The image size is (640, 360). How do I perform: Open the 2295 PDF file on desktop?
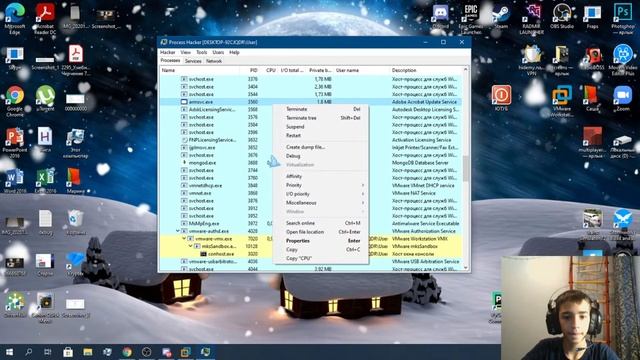click(x=76, y=60)
